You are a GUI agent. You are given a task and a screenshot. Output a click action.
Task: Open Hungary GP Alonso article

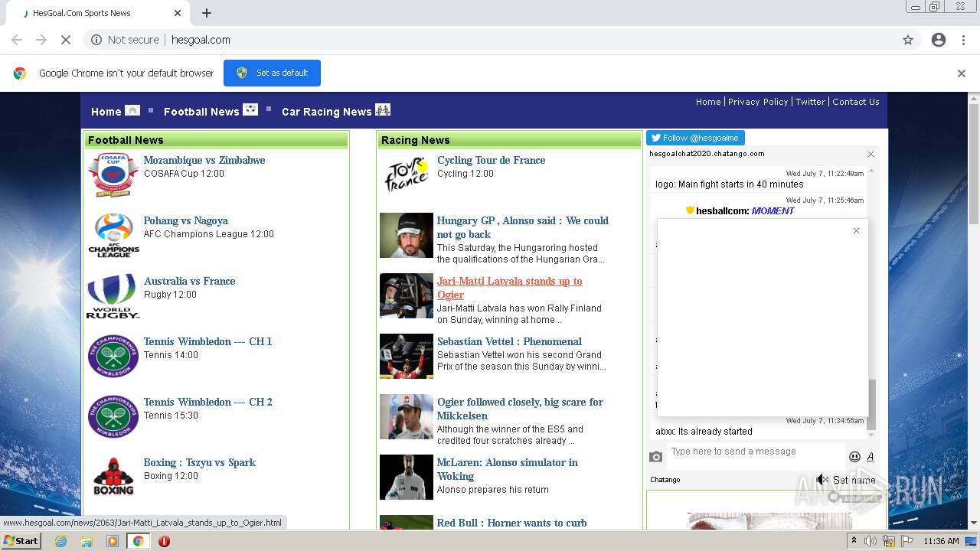click(522, 227)
